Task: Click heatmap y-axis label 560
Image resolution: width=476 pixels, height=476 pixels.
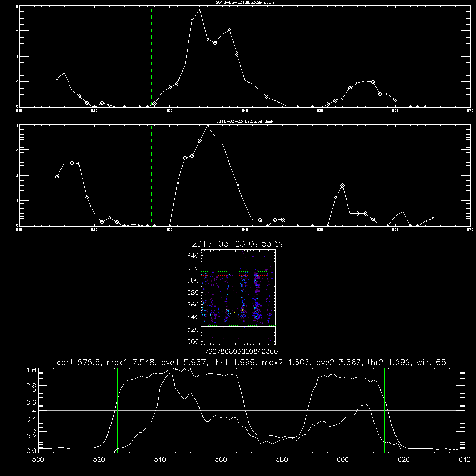Action: tap(193, 305)
